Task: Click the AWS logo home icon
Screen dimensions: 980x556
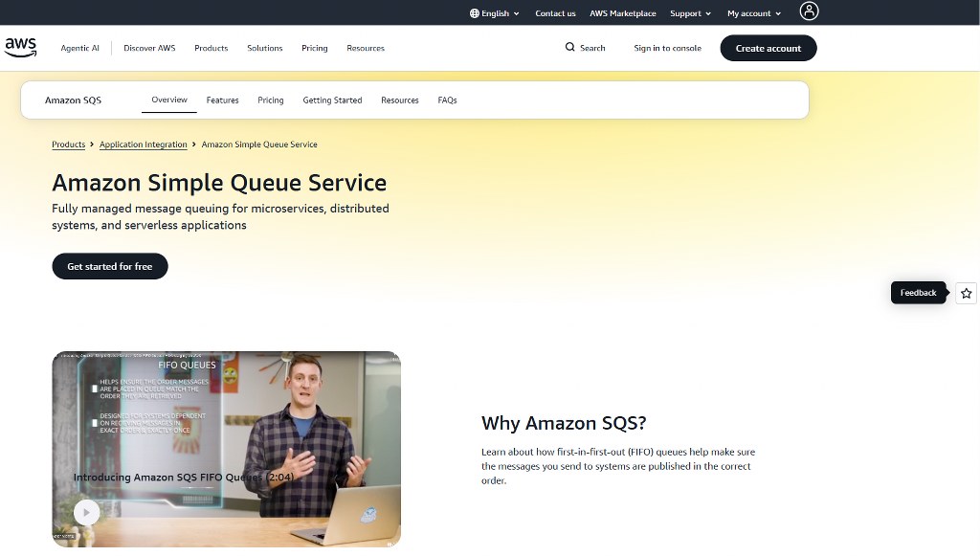Action: pos(21,48)
